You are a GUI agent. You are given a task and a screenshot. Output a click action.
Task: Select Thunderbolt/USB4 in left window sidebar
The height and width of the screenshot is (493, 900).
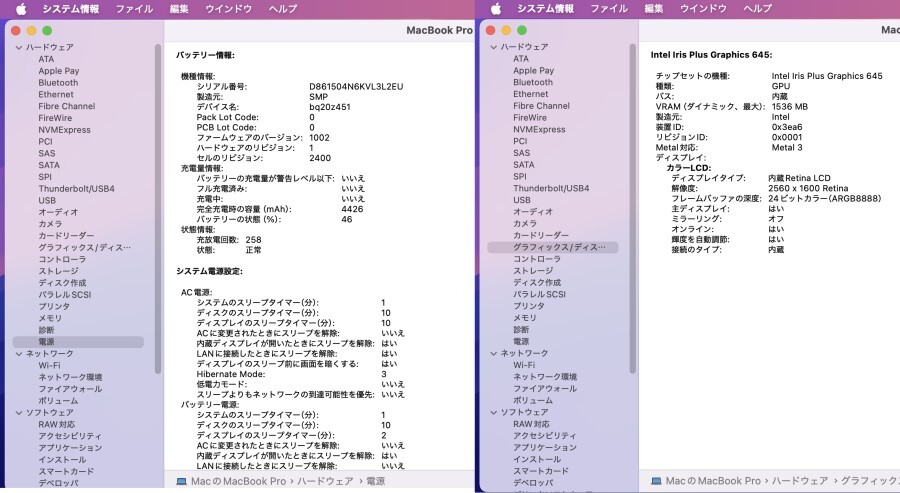(x=76, y=188)
